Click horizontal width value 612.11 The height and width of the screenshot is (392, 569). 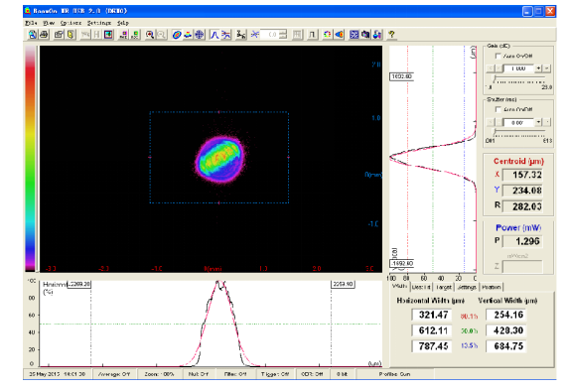tap(432, 330)
